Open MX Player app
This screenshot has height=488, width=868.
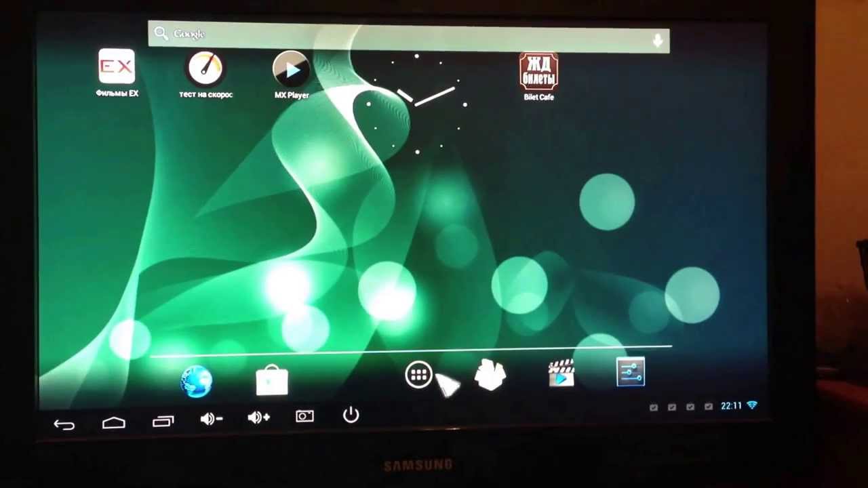pos(291,76)
